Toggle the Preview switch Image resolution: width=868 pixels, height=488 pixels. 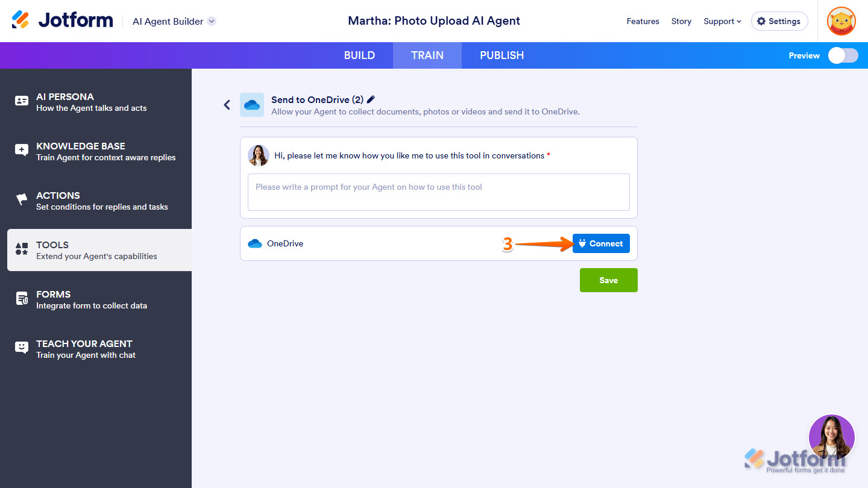843,55
